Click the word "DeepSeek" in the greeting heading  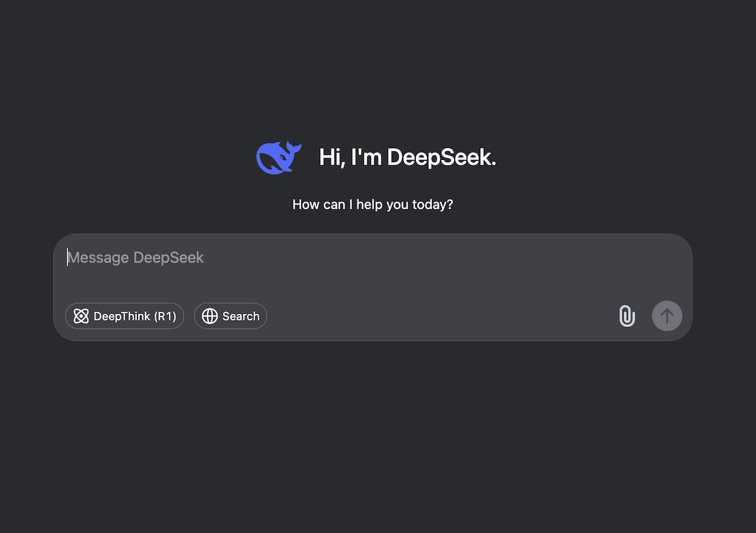coord(441,158)
